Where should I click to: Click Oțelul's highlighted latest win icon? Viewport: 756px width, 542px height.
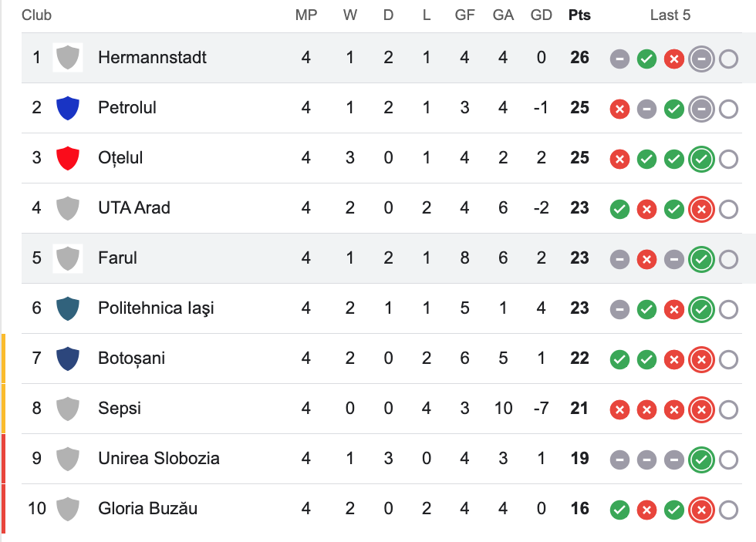click(701, 159)
